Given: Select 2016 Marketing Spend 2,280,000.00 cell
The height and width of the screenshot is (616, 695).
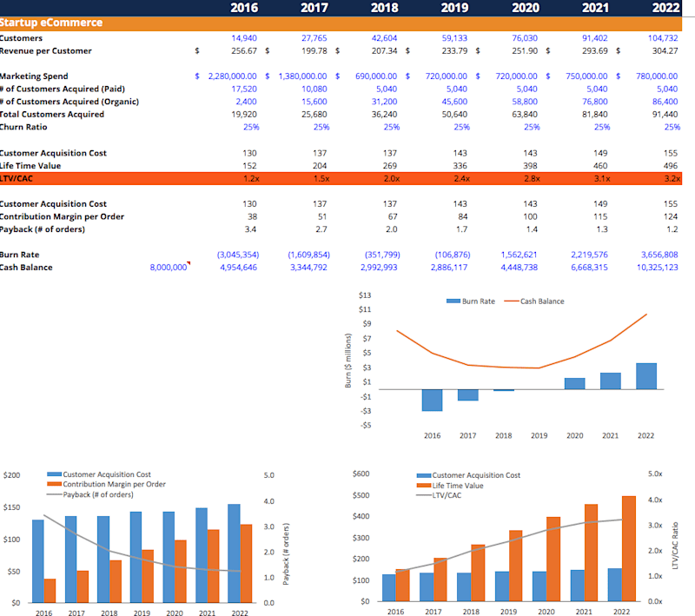Looking at the screenshot, I should point(232,76).
